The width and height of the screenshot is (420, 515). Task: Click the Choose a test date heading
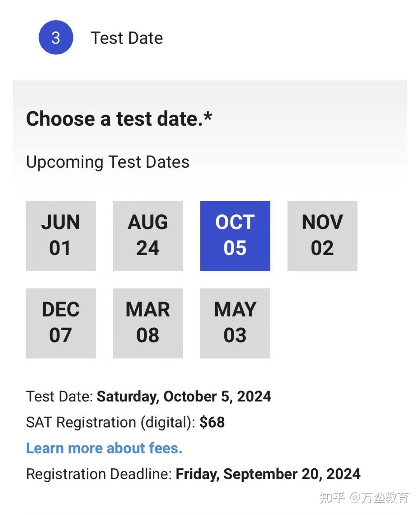click(114, 119)
